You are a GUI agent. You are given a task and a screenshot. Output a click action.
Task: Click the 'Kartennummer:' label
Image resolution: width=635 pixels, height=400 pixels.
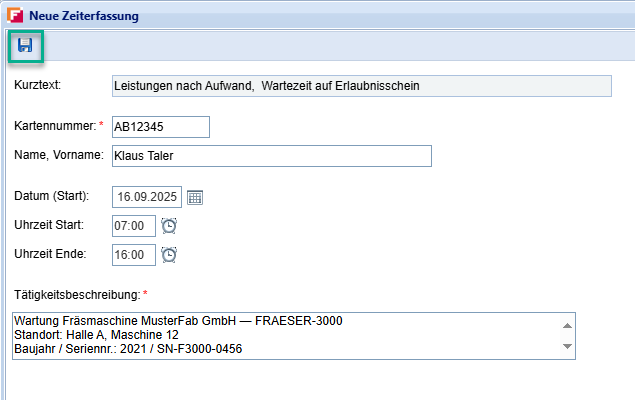(x=53, y=125)
